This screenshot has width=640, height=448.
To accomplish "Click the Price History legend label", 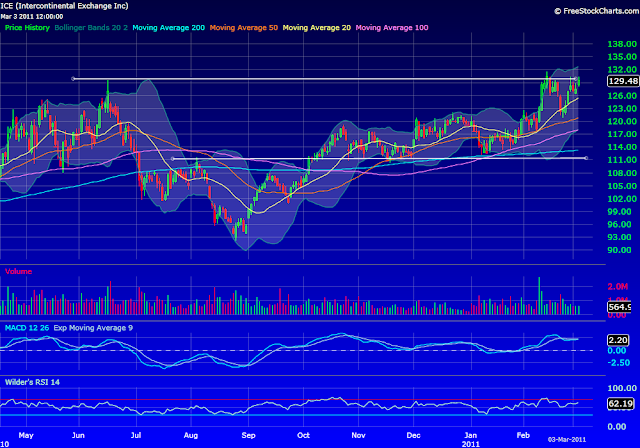I will [27, 28].
